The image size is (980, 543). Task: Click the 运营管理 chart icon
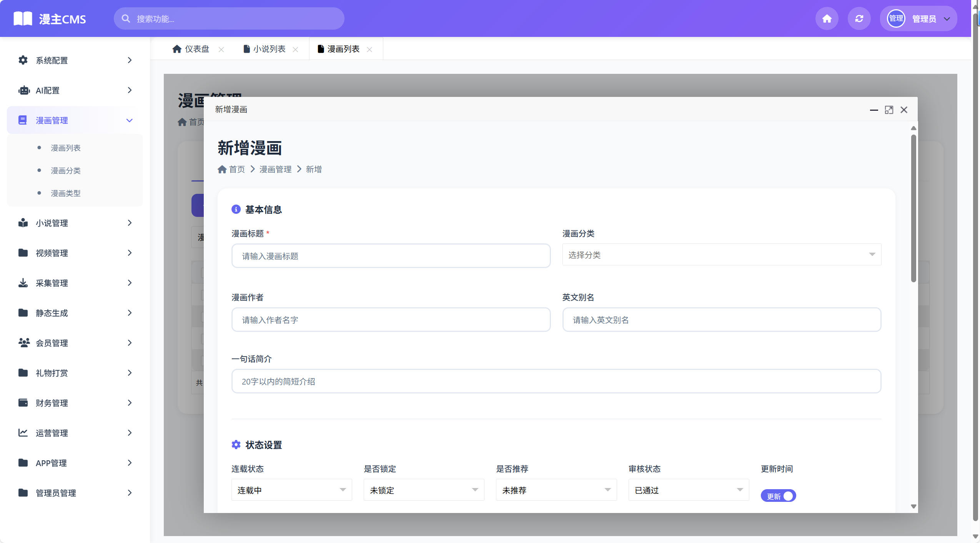[23, 433]
